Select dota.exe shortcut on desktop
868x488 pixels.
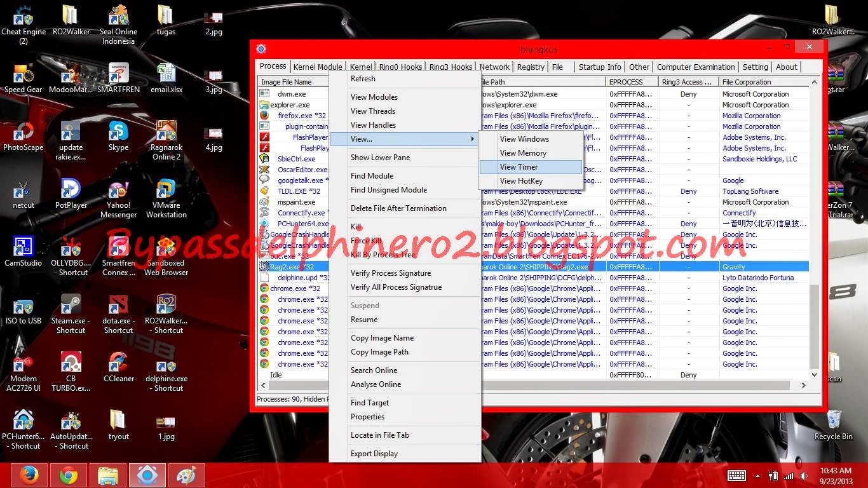click(118, 315)
